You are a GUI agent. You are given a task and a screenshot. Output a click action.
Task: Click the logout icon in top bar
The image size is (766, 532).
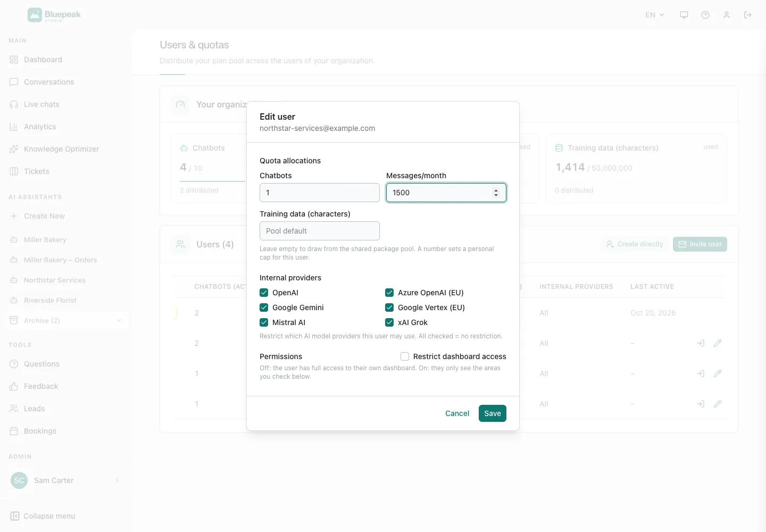[x=748, y=15]
